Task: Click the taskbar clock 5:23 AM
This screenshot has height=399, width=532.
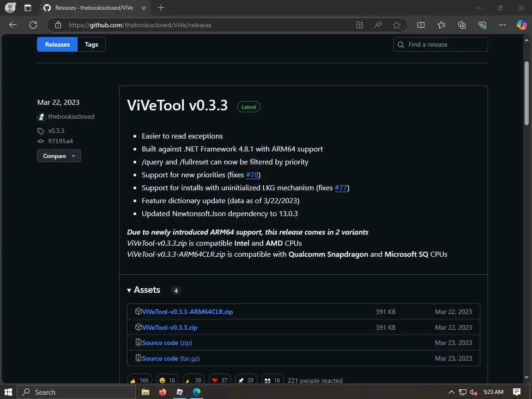Action: [x=493, y=392]
